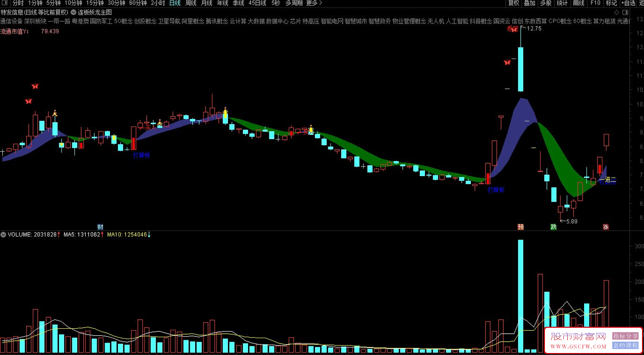Screen dimensions: 644x355
Task: Click the CPO概念 concept link
Action: point(560,21)
